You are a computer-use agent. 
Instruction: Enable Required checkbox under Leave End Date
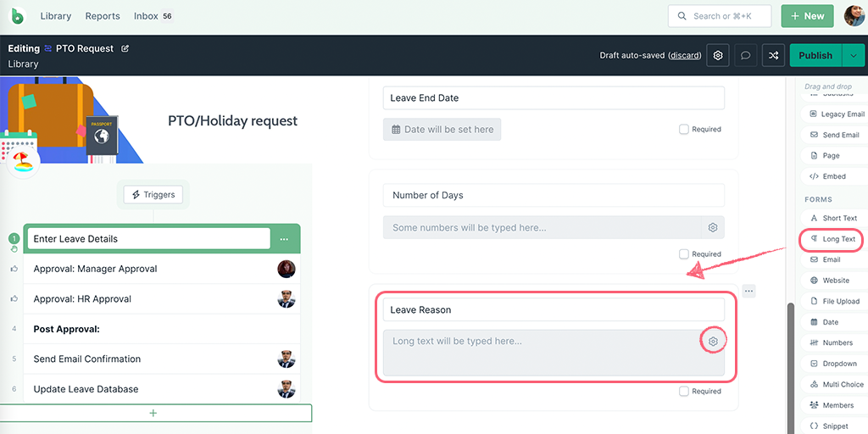click(x=684, y=130)
